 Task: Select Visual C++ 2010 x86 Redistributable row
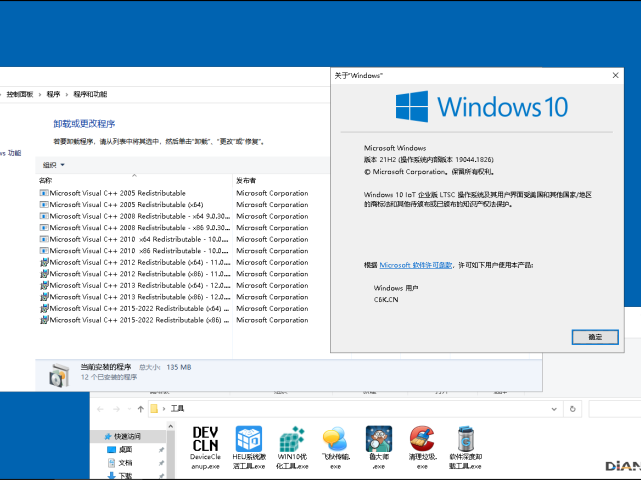(x=134, y=251)
